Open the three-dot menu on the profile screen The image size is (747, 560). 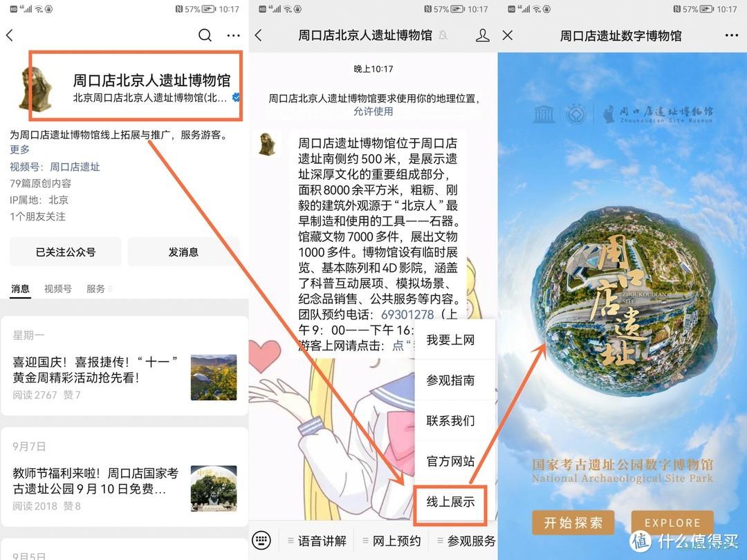click(234, 36)
